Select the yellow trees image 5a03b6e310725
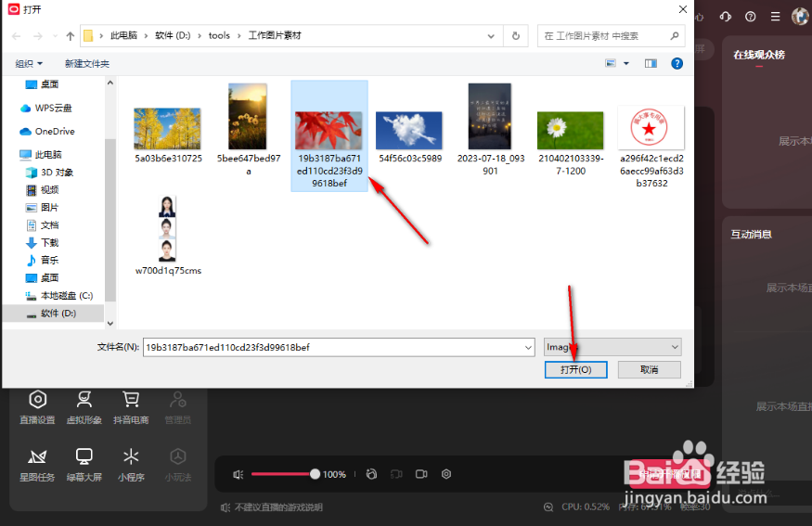This screenshot has width=812, height=526. tap(168, 135)
